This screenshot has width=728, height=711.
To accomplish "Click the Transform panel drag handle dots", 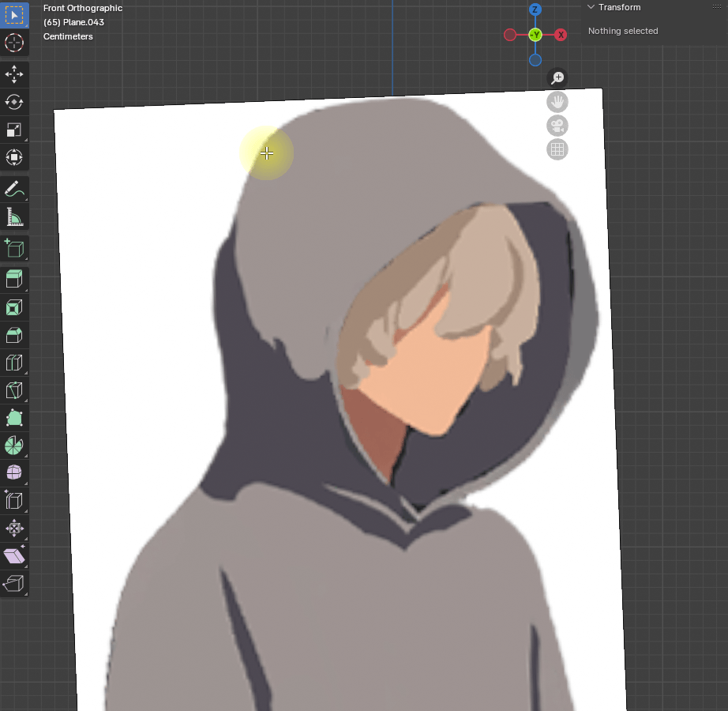I will coord(717,6).
